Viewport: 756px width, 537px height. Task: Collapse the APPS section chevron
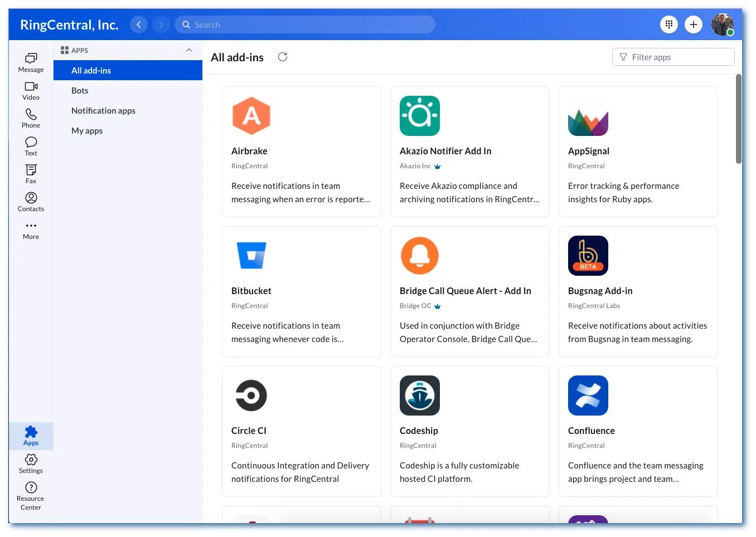pyautogui.click(x=189, y=50)
